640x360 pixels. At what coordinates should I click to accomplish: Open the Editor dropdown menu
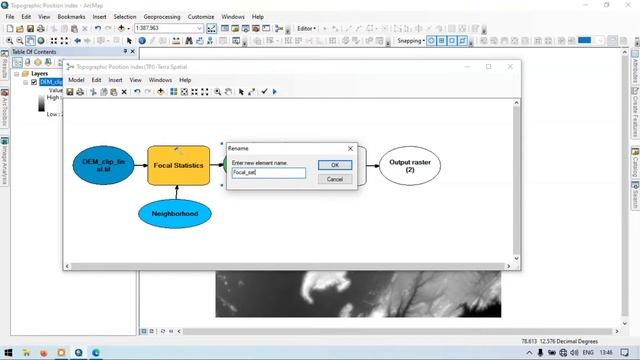(x=306, y=29)
